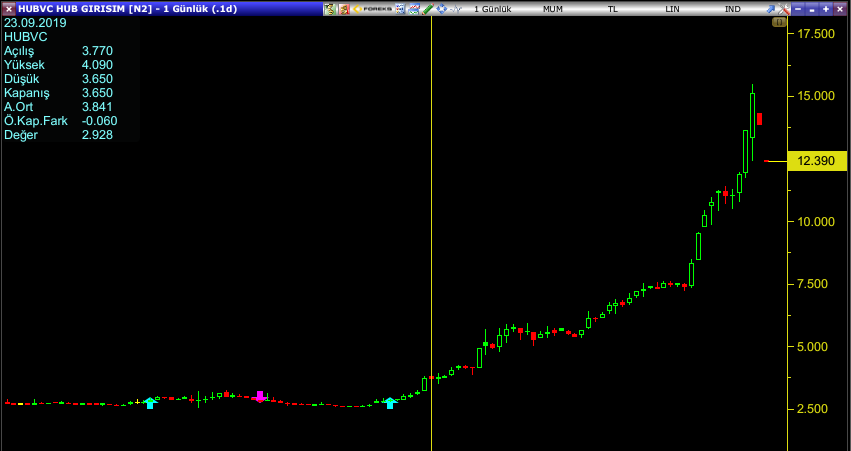Click the small bracket button above price axis

pos(779,22)
